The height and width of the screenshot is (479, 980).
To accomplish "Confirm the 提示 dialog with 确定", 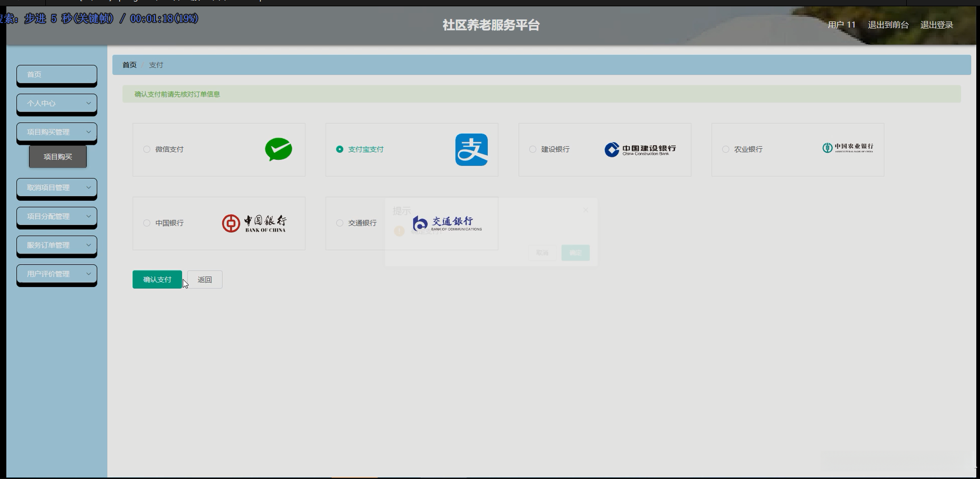I will coord(576,252).
